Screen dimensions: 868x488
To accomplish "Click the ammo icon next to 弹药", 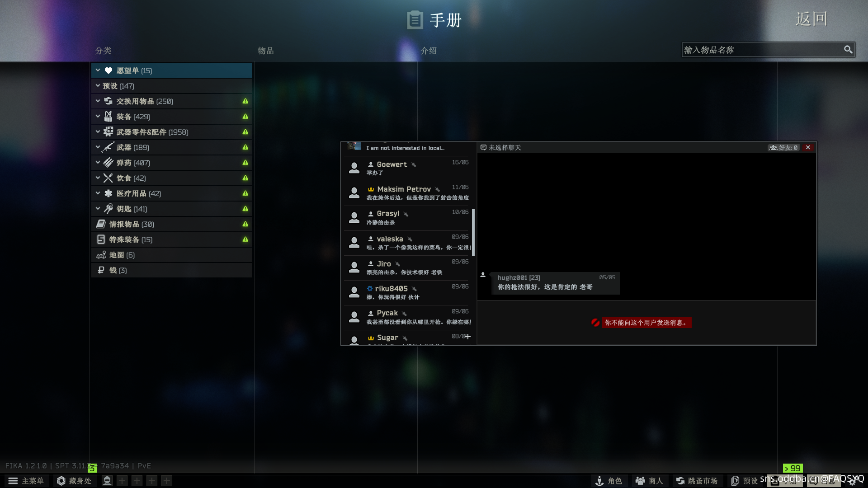I will click(x=108, y=163).
